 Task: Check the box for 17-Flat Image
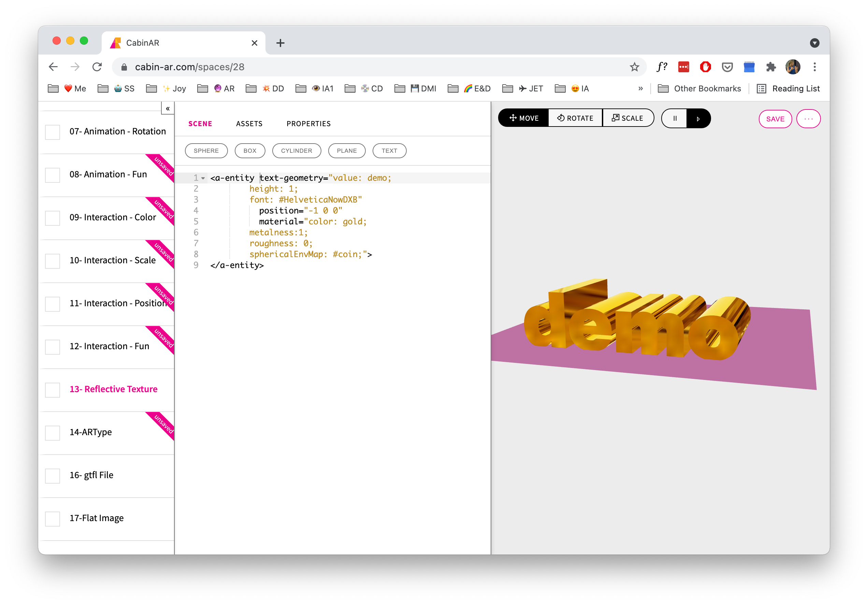(53, 519)
